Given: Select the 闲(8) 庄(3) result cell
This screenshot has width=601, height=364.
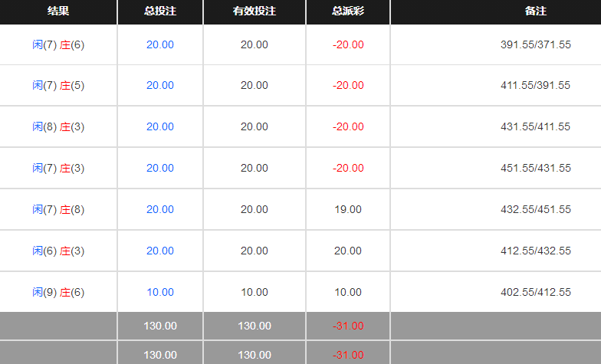Looking at the screenshot, I should (x=58, y=126).
